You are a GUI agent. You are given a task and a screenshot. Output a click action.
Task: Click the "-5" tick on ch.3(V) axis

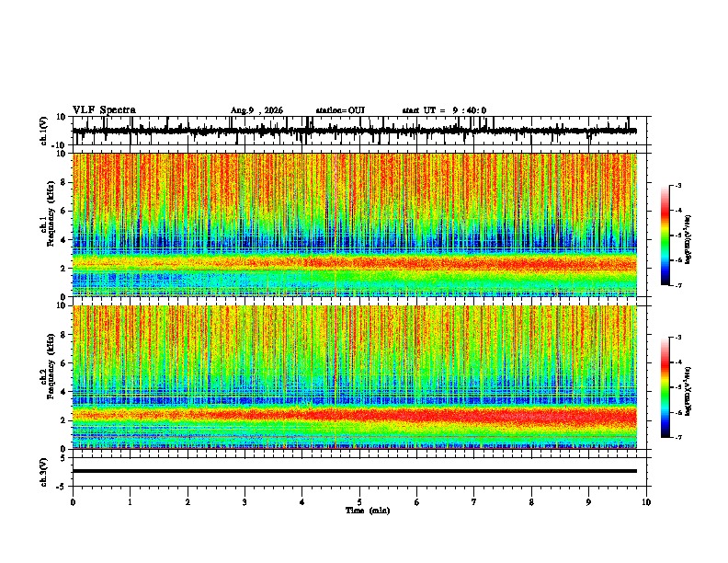[x=63, y=487]
